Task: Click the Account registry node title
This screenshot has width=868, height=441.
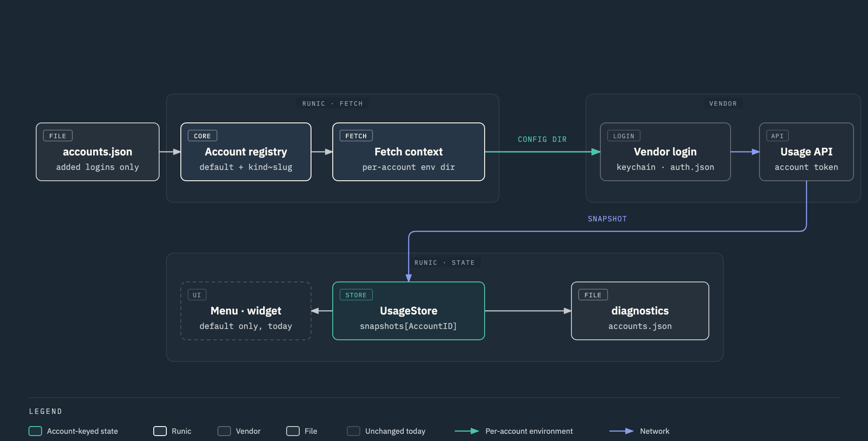Action: 246,152
